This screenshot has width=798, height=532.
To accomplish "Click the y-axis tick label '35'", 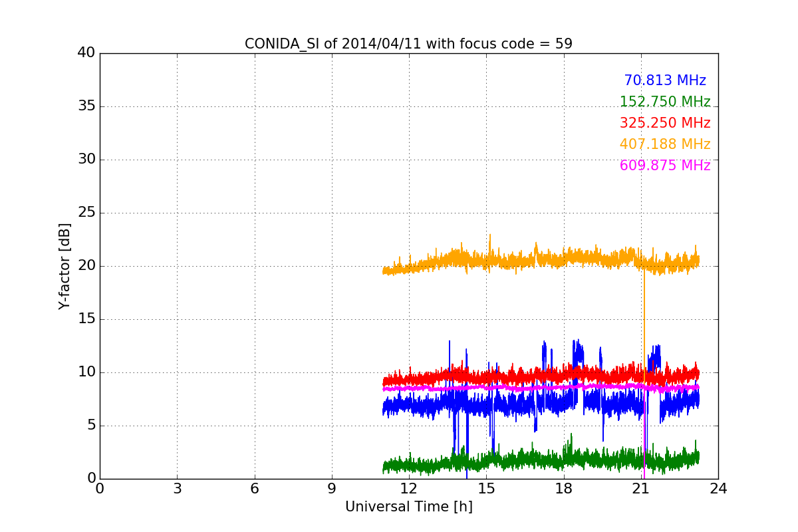I will pos(86,106).
